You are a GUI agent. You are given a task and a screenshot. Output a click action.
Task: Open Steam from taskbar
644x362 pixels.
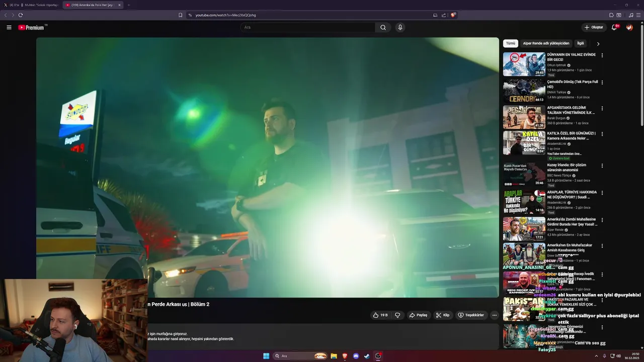coord(367,356)
